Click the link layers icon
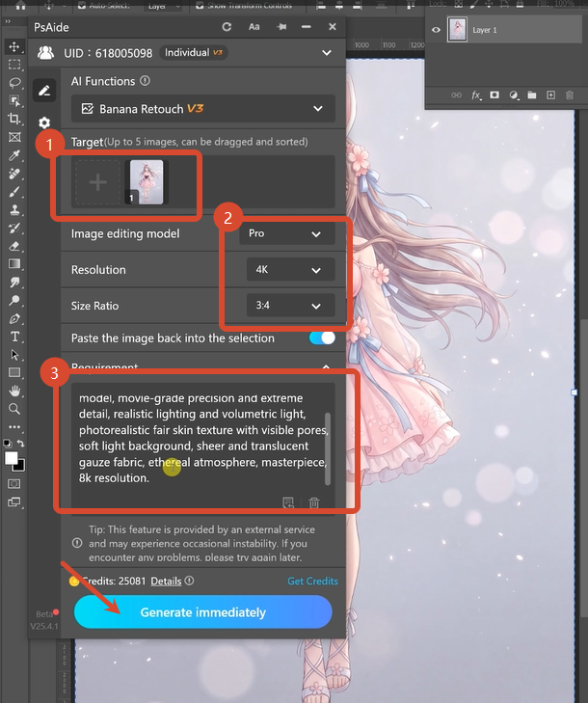 coord(456,95)
